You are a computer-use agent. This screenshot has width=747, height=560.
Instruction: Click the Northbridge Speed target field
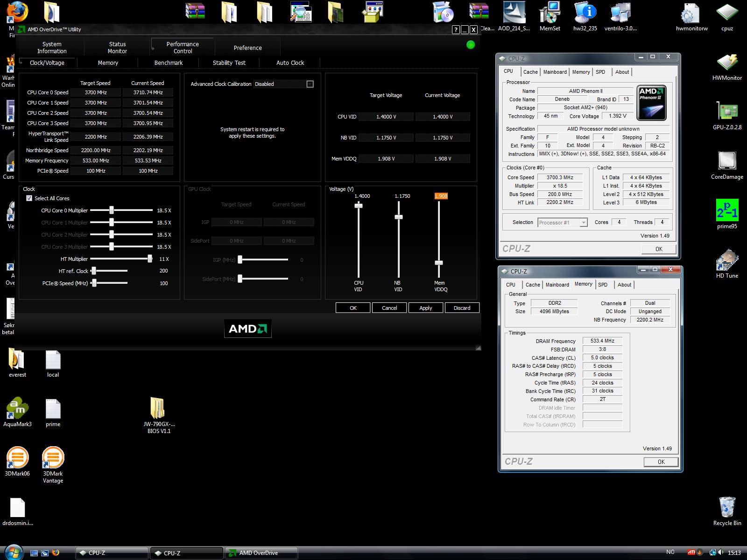click(96, 150)
